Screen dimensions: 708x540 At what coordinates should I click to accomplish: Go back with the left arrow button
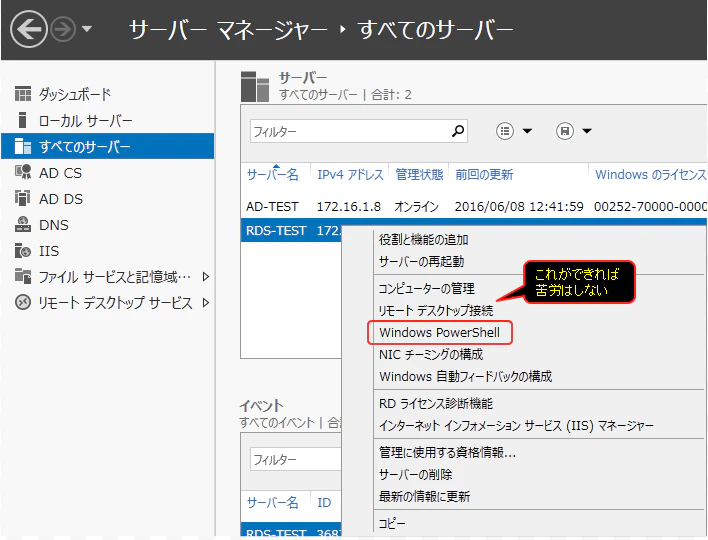pyautogui.click(x=28, y=29)
